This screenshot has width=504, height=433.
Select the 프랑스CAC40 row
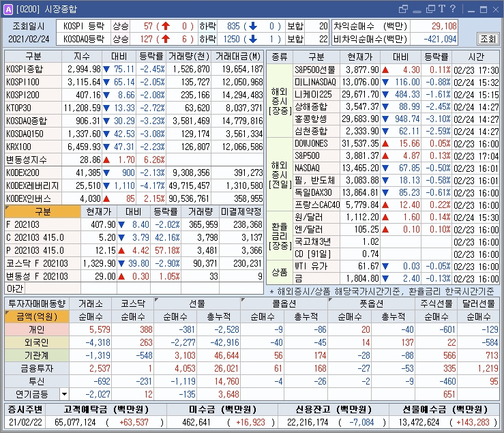tap(396, 205)
